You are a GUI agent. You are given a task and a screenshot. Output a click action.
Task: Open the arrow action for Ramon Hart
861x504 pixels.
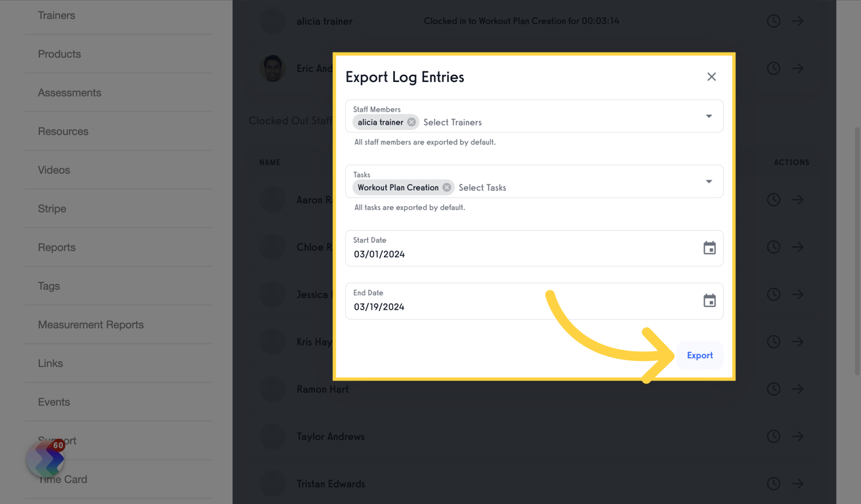coord(797,388)
